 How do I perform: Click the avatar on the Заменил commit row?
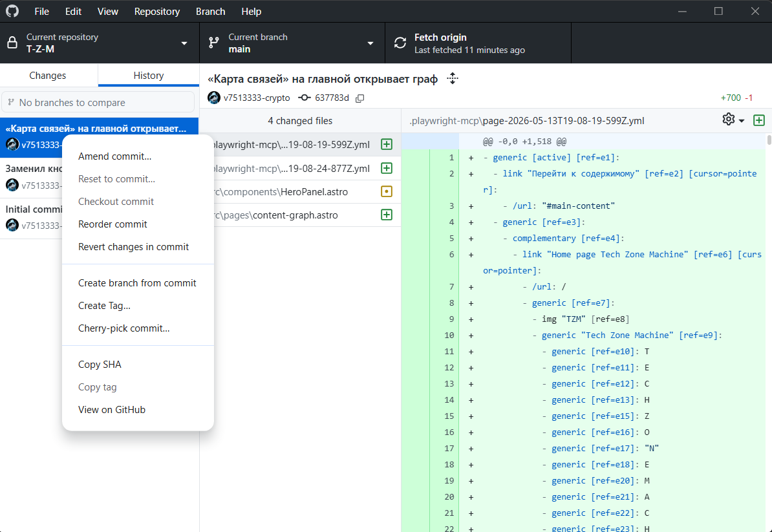pos(12,185)
